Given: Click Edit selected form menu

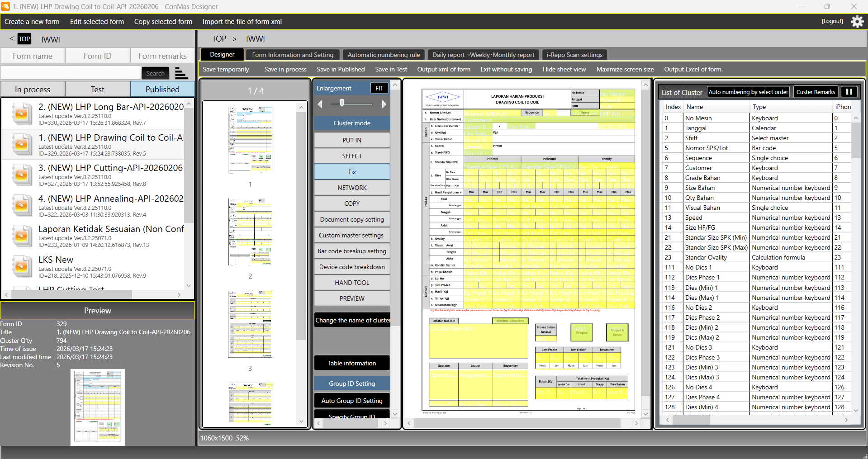Looking at the screenshot, I should click(x=97, y=22).
